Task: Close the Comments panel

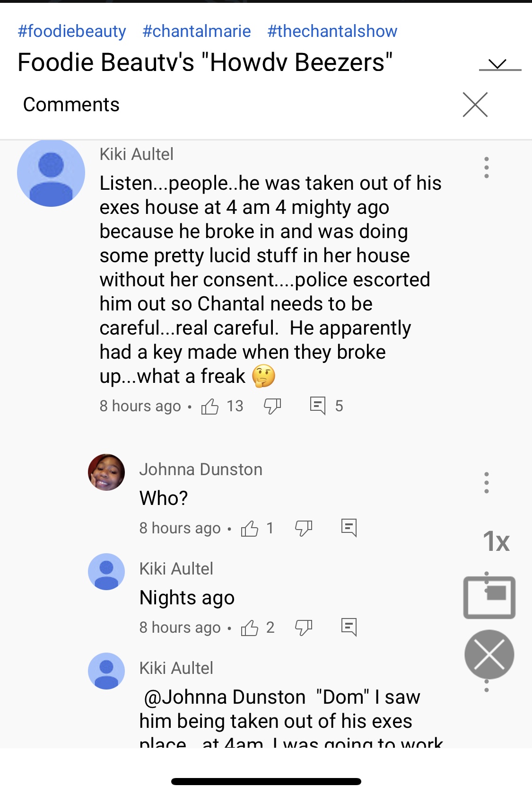Action: click(x=475, y=105)
